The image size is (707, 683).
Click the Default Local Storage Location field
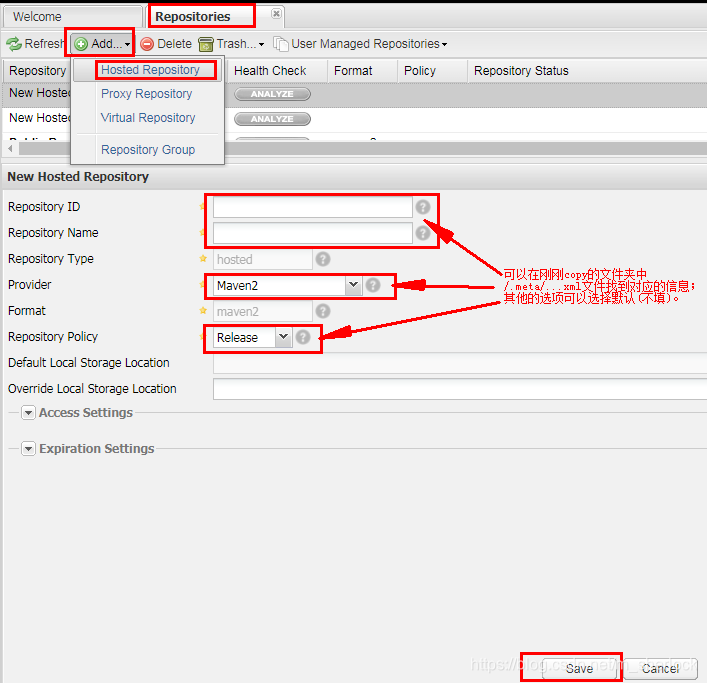[x=460, y=363]
